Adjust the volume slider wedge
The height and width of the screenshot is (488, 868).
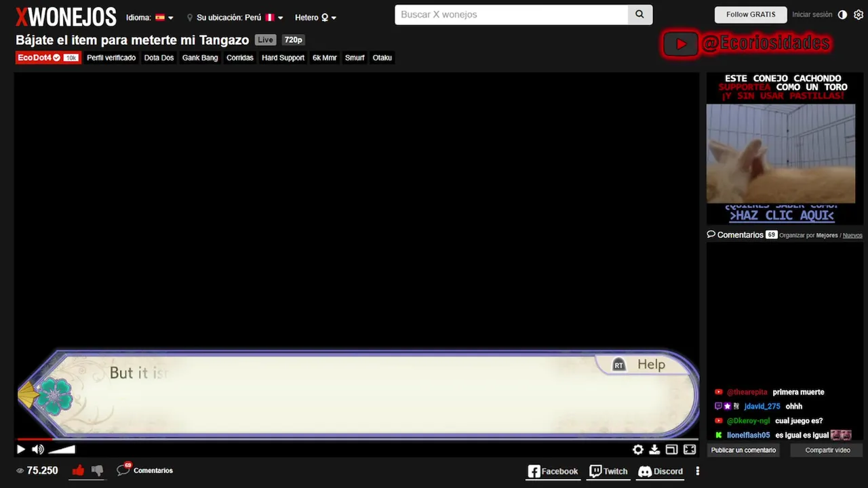click(x=62, y=449)
